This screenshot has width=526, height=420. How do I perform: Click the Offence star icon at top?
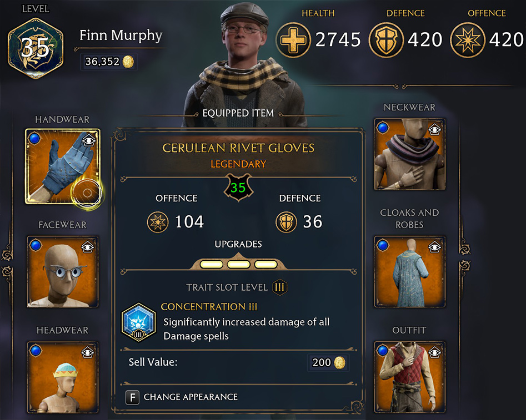click(x=467, y=40)
